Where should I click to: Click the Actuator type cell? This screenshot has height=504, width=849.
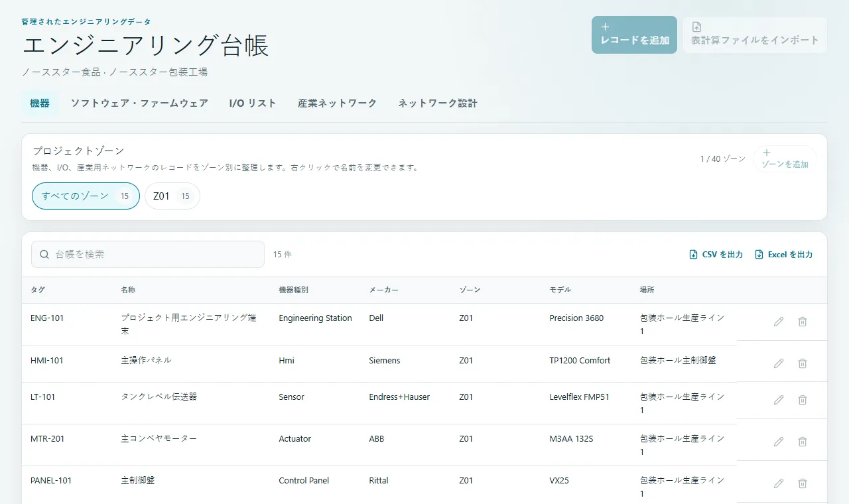click(x=294, y=439)
